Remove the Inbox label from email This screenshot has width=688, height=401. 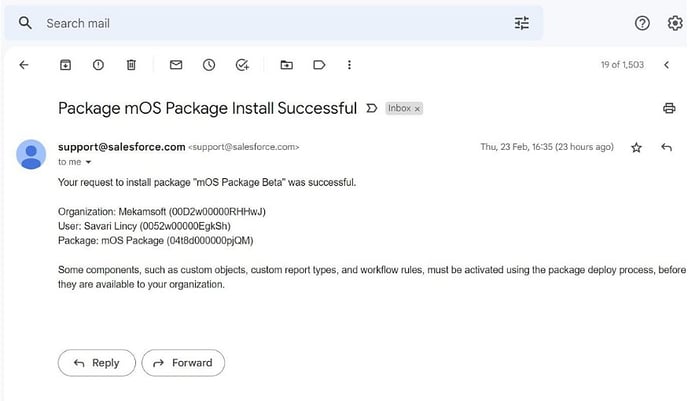417,109
